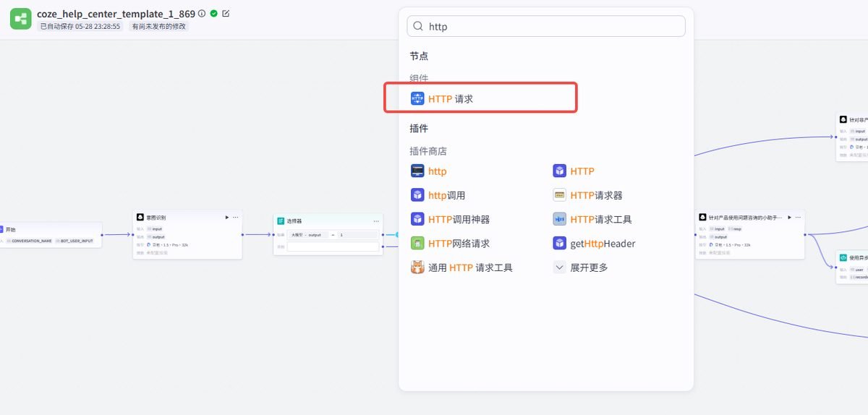The image size is (868, 415).
Task: Click the 插件 section heading
Action: coord(419,128)
